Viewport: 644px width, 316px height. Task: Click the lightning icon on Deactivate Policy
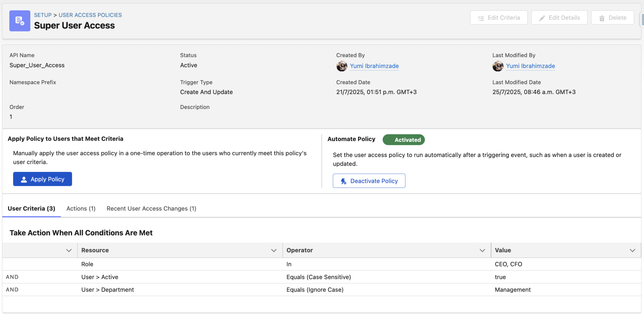(x=343, y=181)
